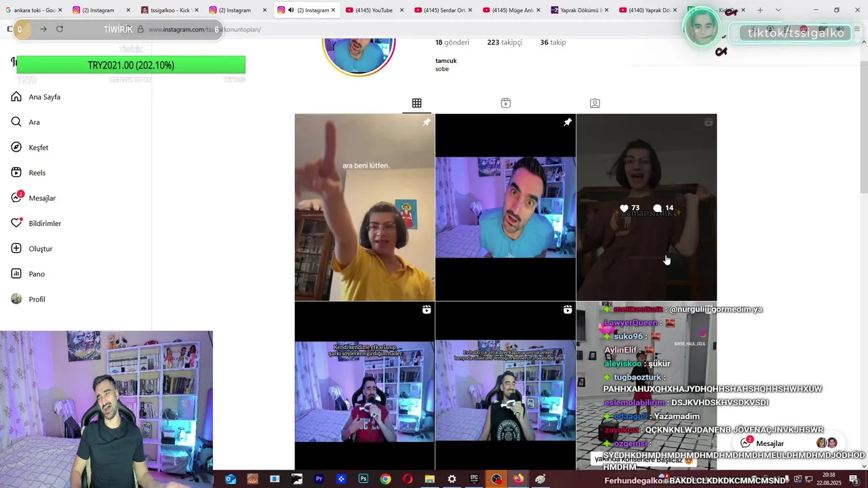
Task: Open Reels from the sidebar
Action: click(28, 173)
